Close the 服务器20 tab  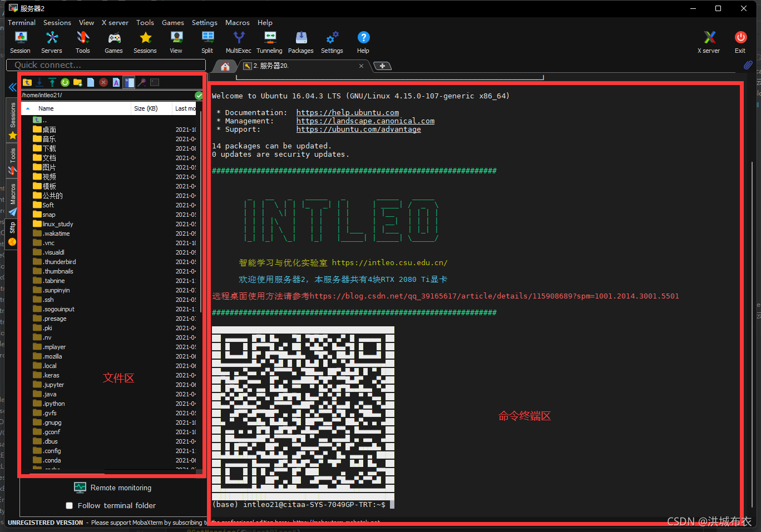[361, 66]
